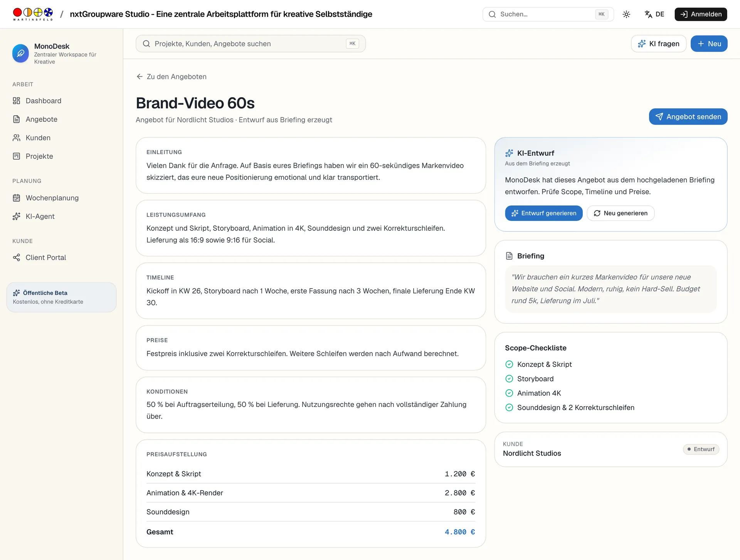The width and height of the screenshot is (740, 560).
Task: Click the Angebote document icon
Action: (x=16, y=119)
